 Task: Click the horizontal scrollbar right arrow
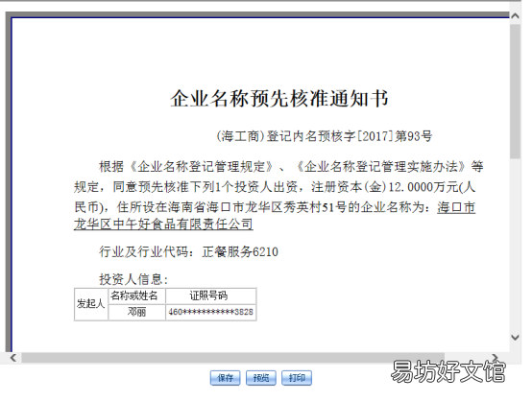[496, 357]
